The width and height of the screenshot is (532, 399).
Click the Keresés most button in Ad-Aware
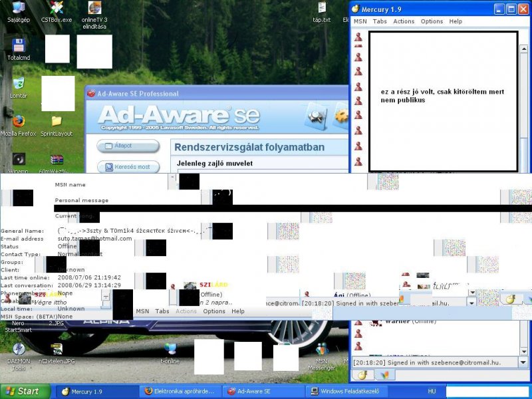click(128, 167)
